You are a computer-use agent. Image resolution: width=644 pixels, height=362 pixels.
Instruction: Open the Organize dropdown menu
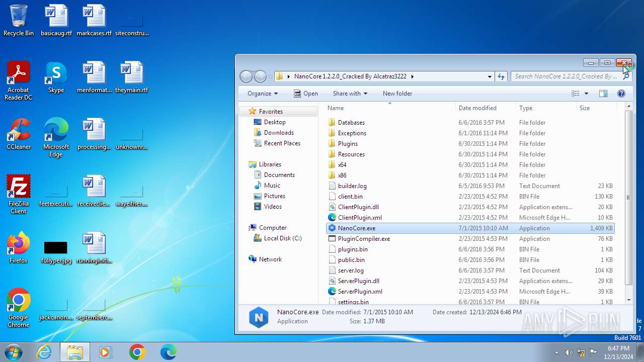[262, 94]
